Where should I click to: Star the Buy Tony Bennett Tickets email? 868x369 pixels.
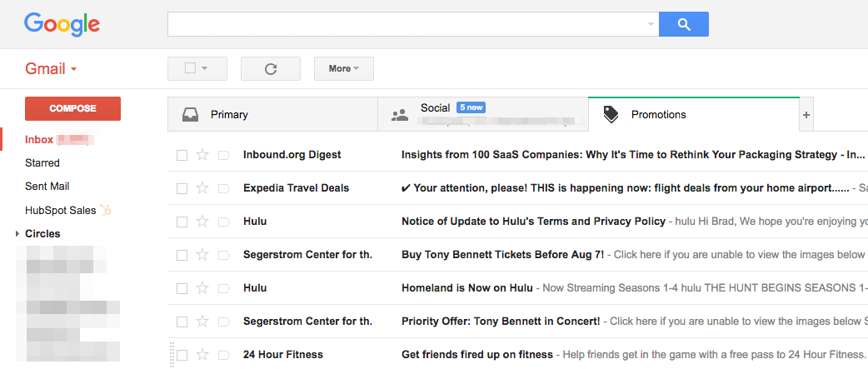[202, 255]
